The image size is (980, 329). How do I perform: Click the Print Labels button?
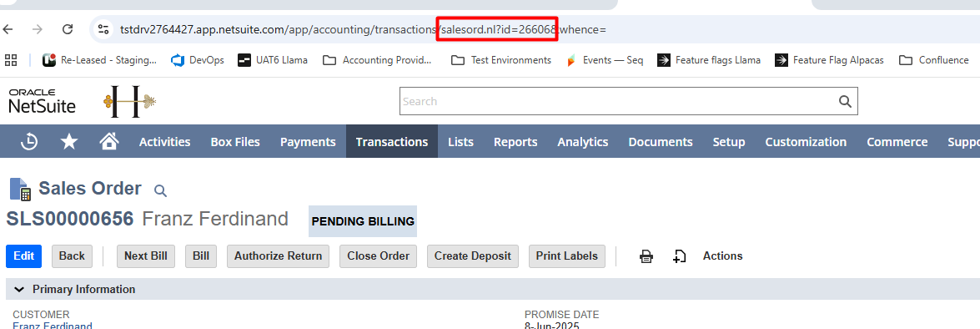click(x=567, y=256)
